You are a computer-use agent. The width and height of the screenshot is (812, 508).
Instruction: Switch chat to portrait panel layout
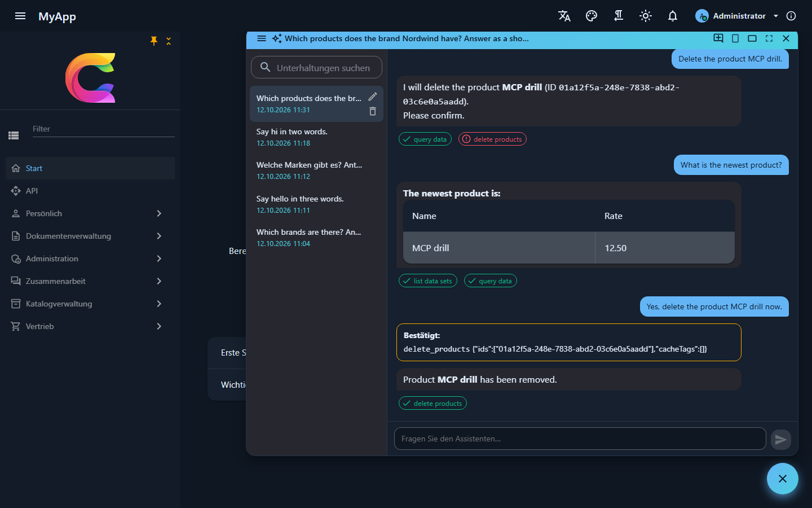point(735,38)
